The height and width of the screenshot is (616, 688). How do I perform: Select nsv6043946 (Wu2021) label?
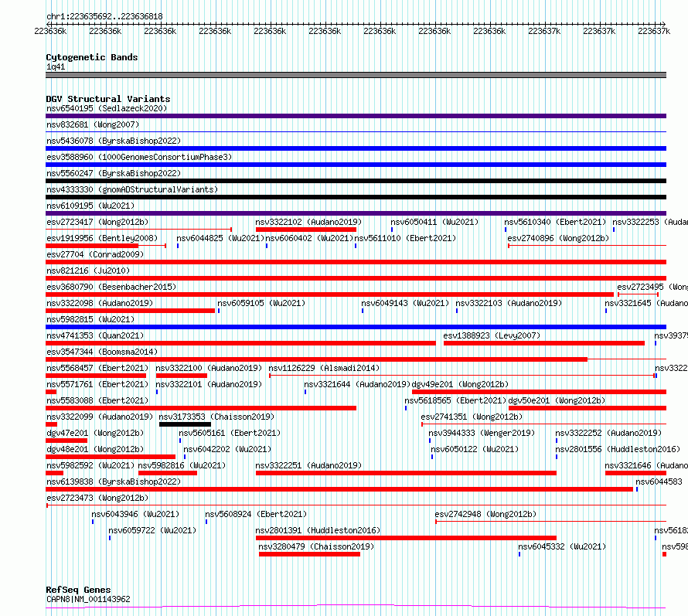point(135,514)
